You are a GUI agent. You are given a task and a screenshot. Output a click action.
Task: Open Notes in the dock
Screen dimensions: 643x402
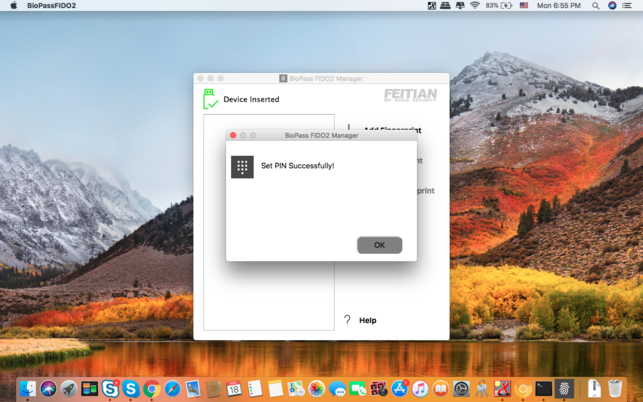click(275, 388)
